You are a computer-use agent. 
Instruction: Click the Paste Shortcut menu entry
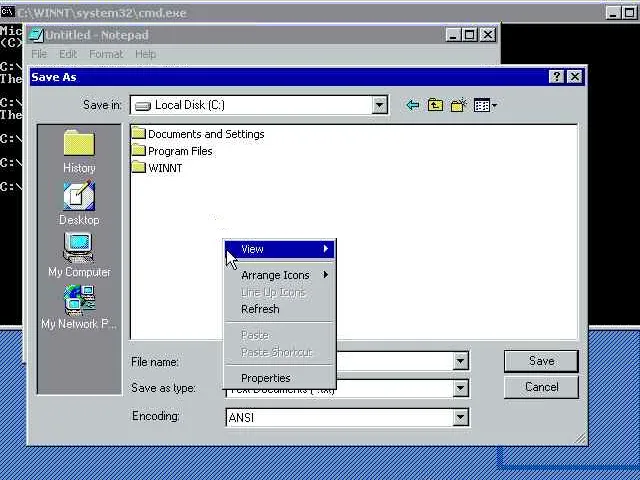pyautogui.click(x=280, y=352)
